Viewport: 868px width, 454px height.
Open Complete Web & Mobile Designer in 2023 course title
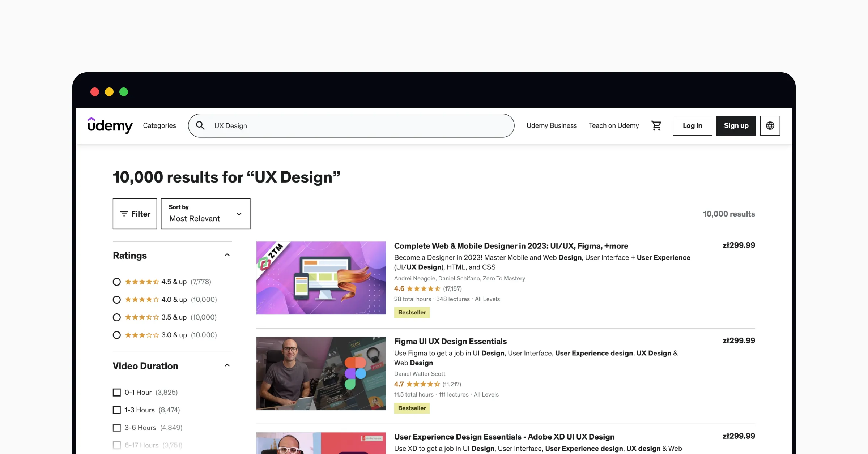(x=511, y=246)
